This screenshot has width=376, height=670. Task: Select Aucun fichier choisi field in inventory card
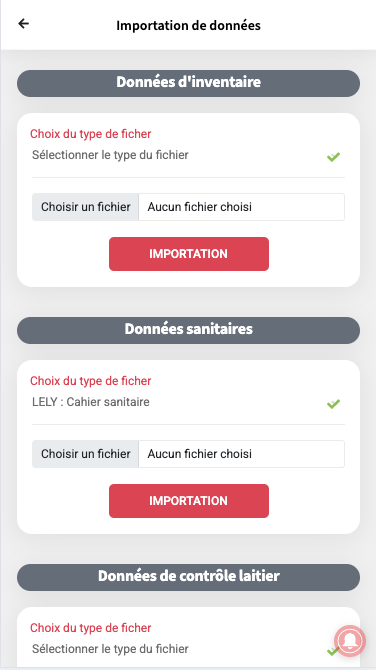tap(241, 207)
